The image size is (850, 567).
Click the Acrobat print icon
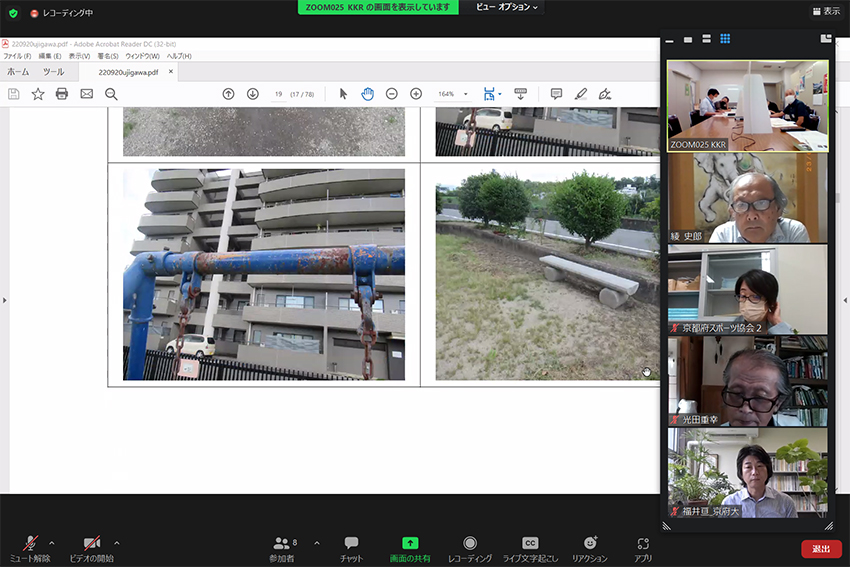pyautogui.click(x=62, y=94)
